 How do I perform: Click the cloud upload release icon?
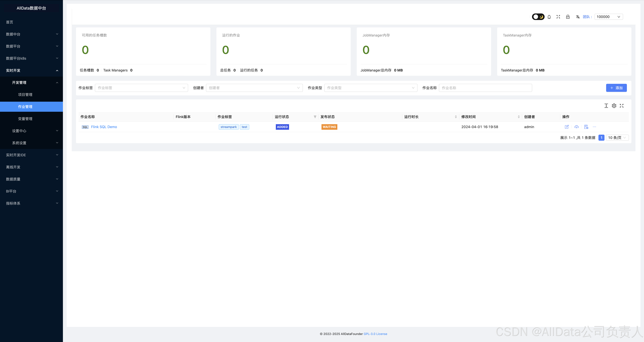(577, 127)
